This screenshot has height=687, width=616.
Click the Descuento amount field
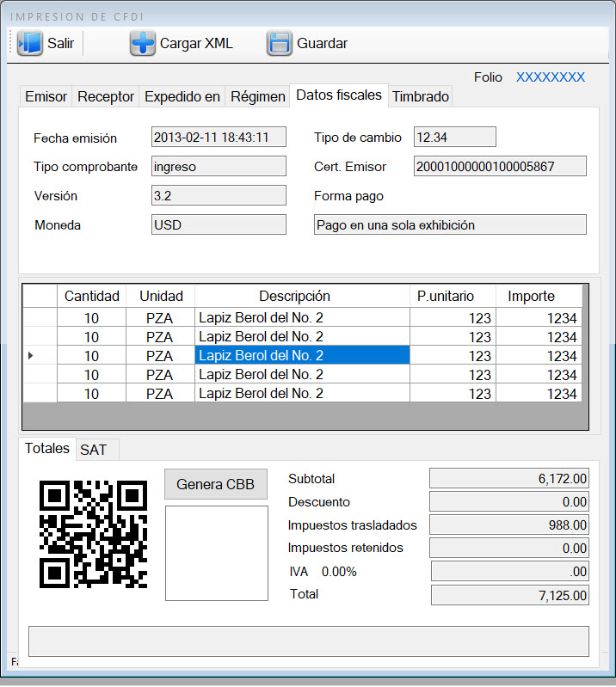coord(509,501)
